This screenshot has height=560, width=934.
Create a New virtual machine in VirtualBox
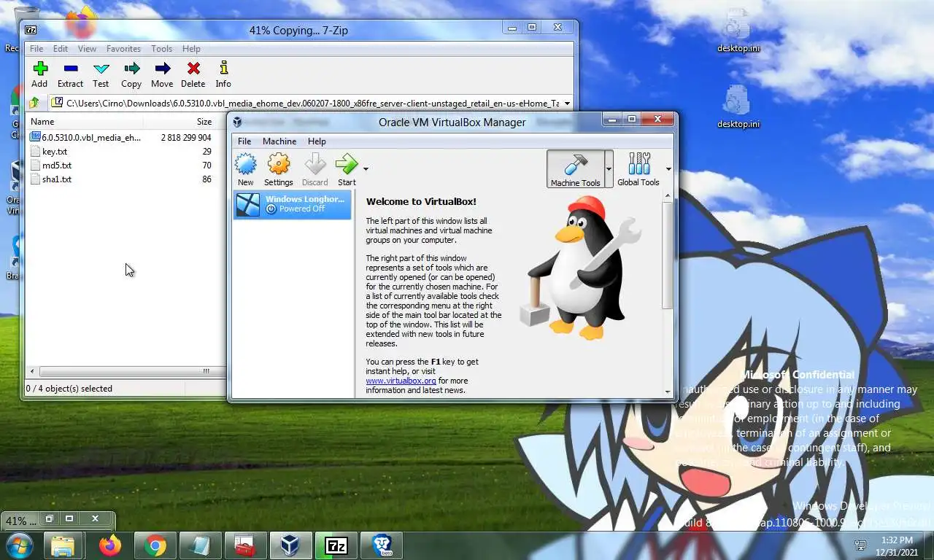click(246, 169)
